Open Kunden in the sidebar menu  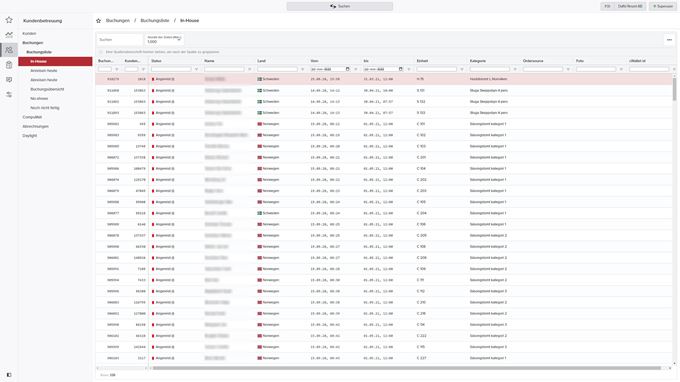click(29, 33)
